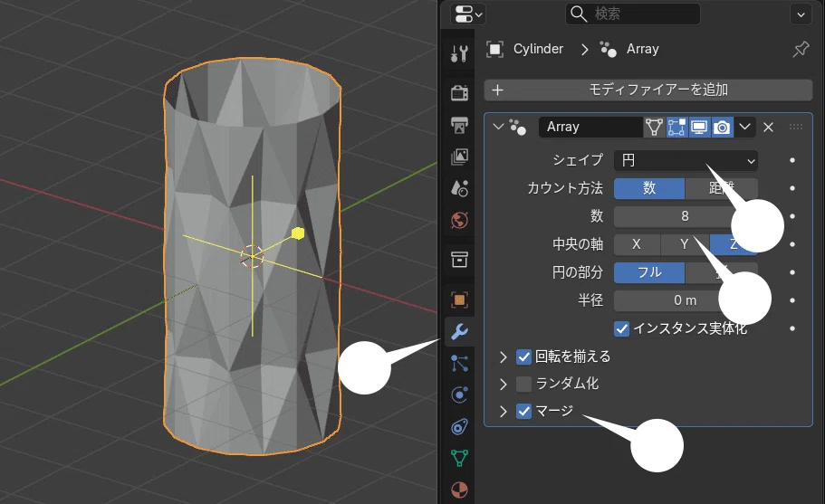The width and height of the screenshot is (825, 504).
Task: Collapse the Array modifier panel
Action: tap(498, 127)
